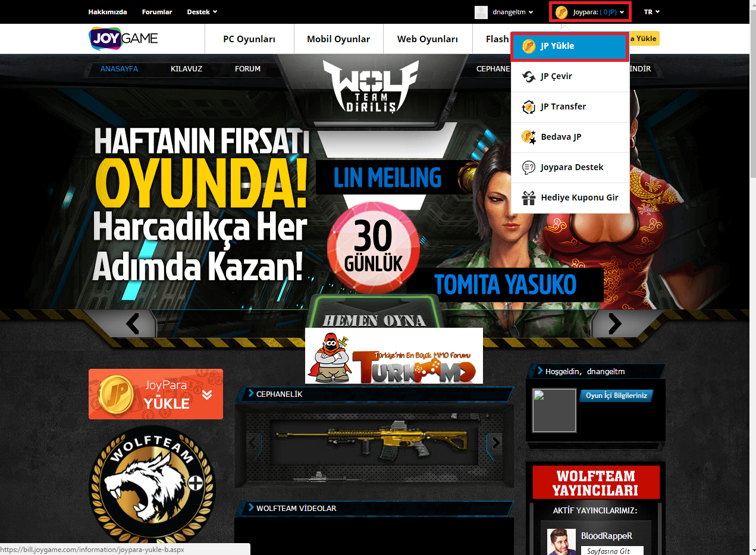The height and width of the screenshot is (555, 756).
Task: Click the Wolfteam plus wolf emblem
Action: [x=152, y=485]
